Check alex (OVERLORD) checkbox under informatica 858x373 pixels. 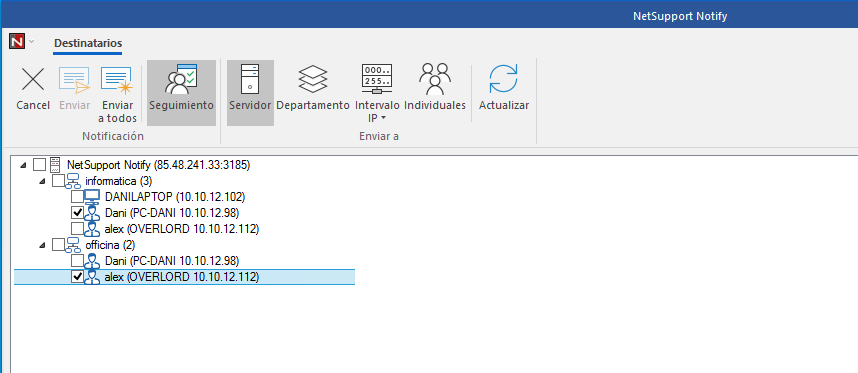tap(77, 229)
